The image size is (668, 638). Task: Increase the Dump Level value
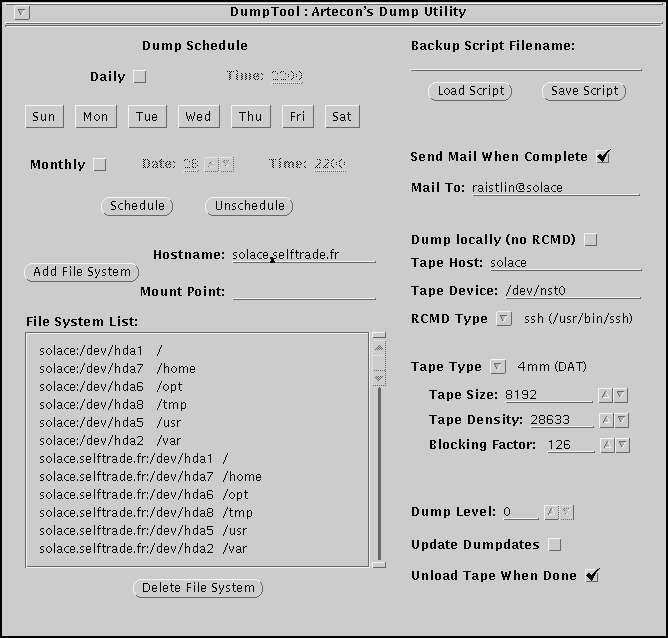pyautogui.click(x=551, y=512)
